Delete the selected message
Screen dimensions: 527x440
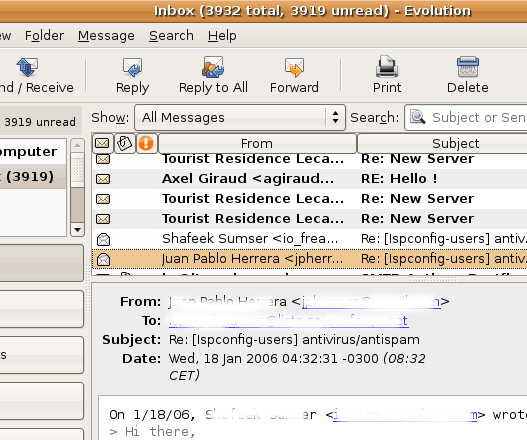pyautogui.click(x=468, y=76)
